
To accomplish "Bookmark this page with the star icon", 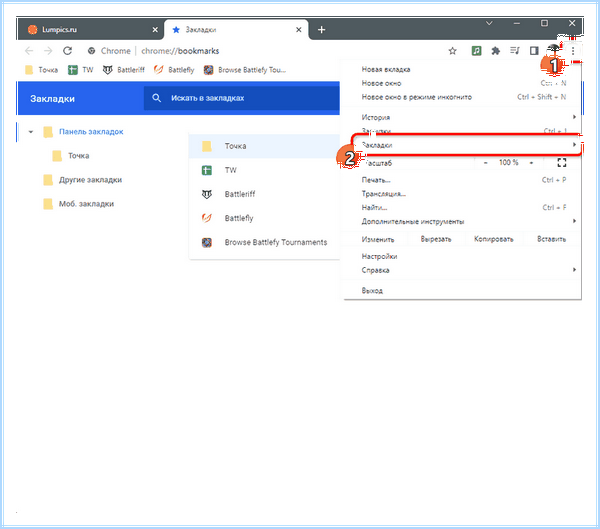I will (452, 51).
